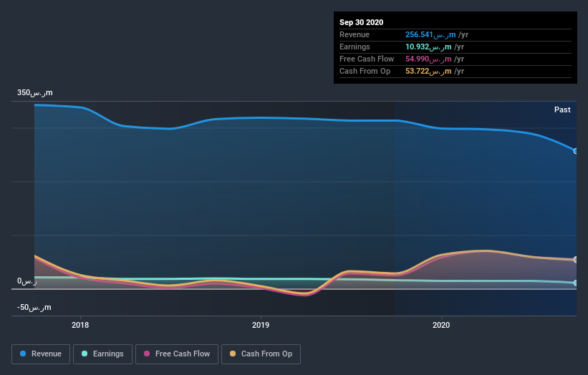Screen dimensions: 588x375
Task: Click the Earnings row label in tooltip
Action: tap(355, 47)
